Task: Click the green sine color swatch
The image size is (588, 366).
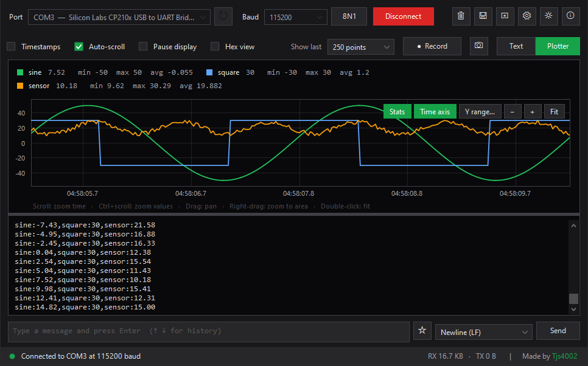Action: point(20,72)
